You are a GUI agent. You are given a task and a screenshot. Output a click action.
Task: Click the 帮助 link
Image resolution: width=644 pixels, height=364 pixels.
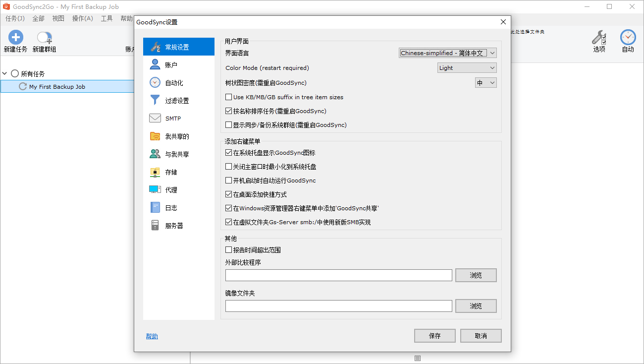(x=152, y=336)
